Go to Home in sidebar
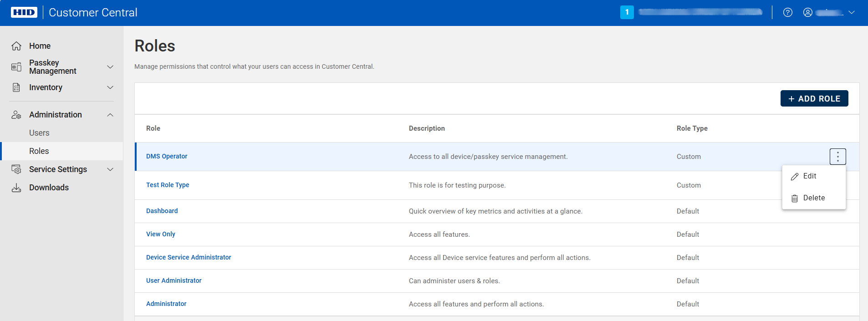Viewport: 868px width, 321px height. click(x=40, y=46)
